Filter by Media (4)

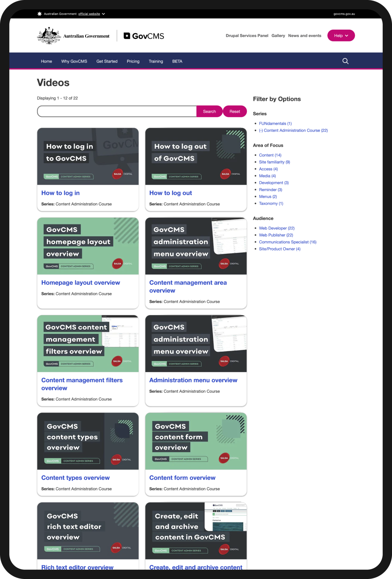[x=268, y=176]
